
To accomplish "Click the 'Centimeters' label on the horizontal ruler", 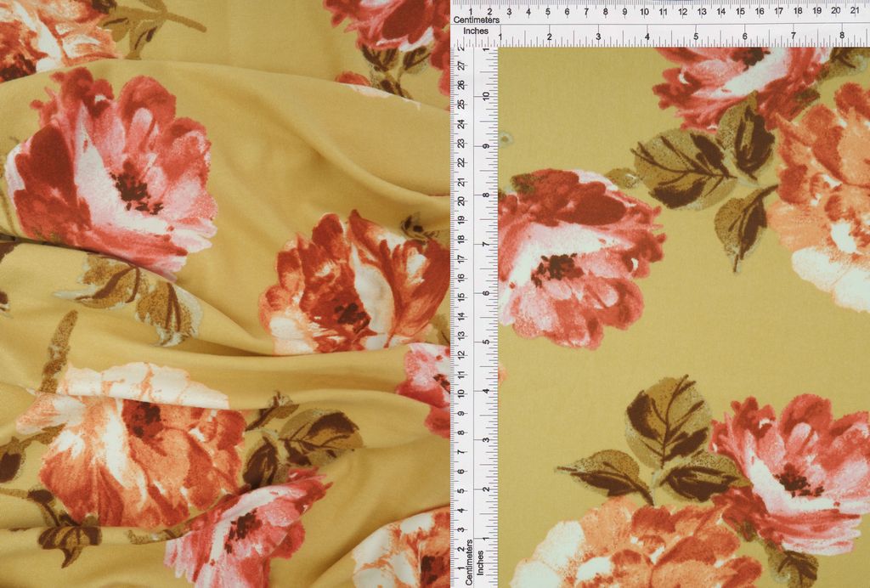I will 476,20.
